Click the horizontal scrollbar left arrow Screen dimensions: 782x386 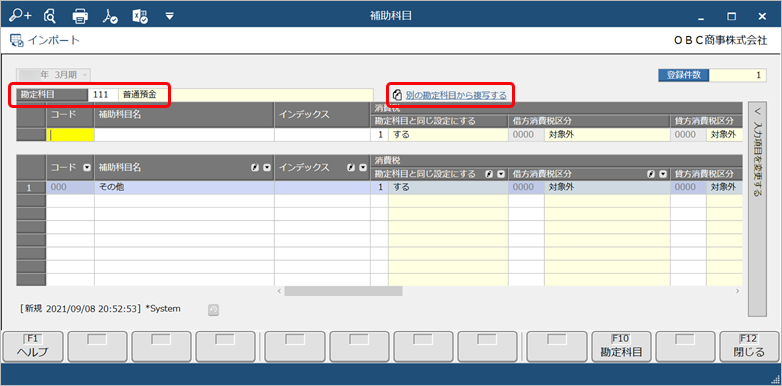(x=279, y=291)
